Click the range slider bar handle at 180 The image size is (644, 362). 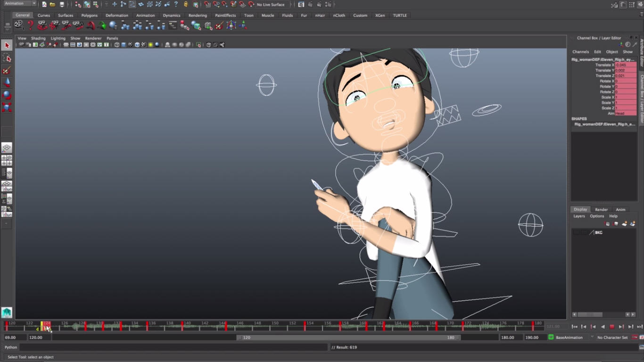(x=457, y=337)
